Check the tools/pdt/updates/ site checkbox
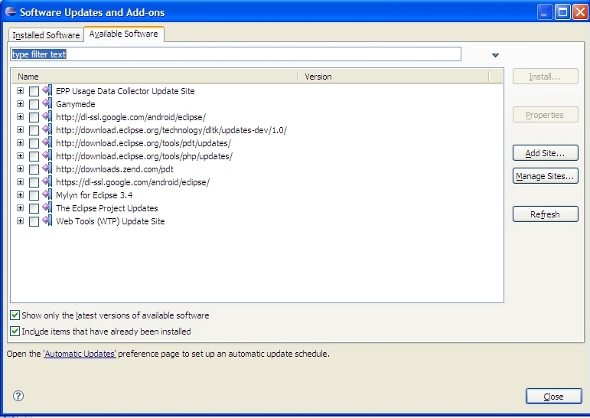Screen dimensions: 590x418 tap(34, 143)
